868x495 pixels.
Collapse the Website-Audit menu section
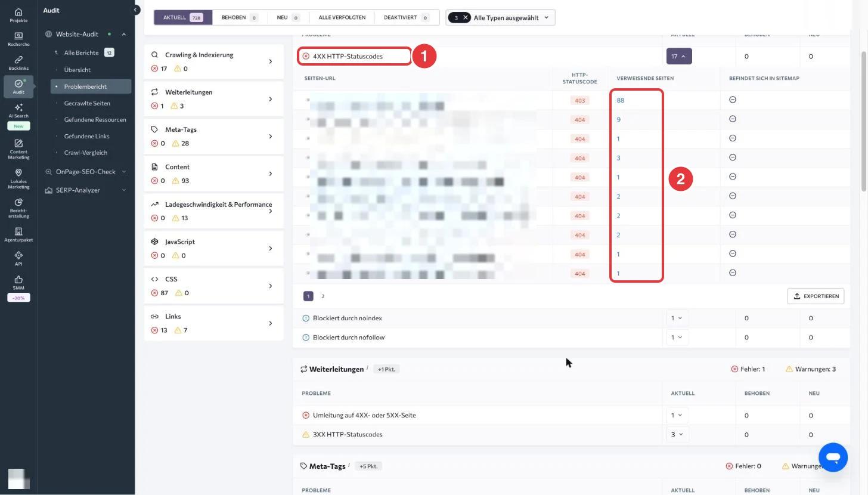click(x=123, y=35)
